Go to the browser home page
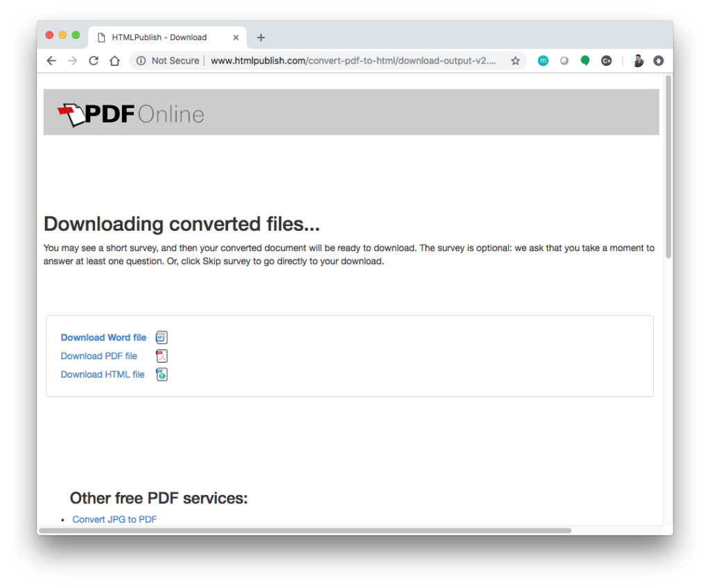 pos(115,61)
